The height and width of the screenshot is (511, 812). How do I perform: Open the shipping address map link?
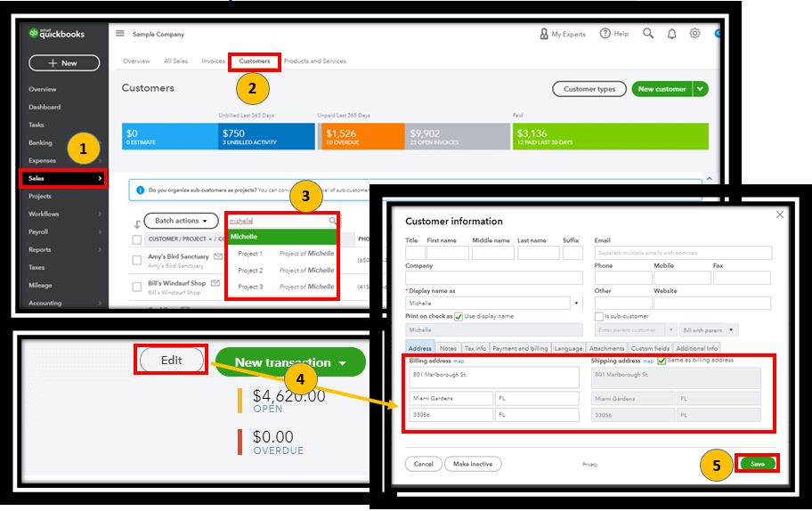tap(648, 361)
